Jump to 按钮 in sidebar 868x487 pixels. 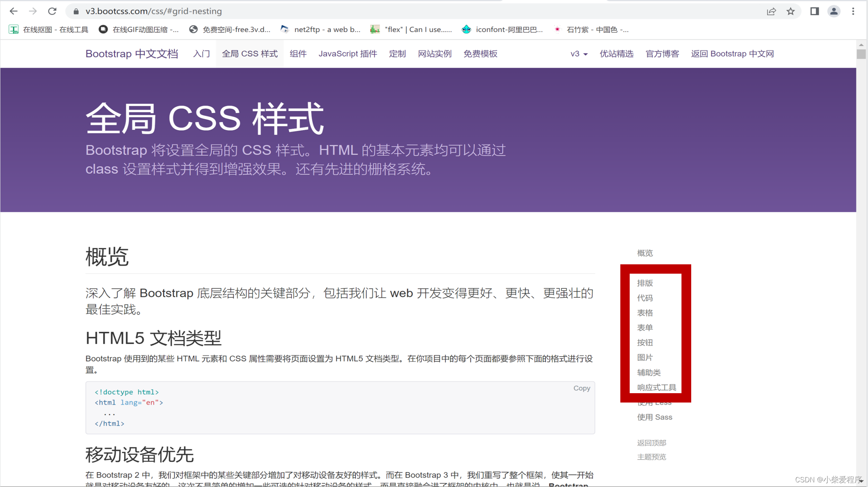pyautogui.click(x=645, y=343)
